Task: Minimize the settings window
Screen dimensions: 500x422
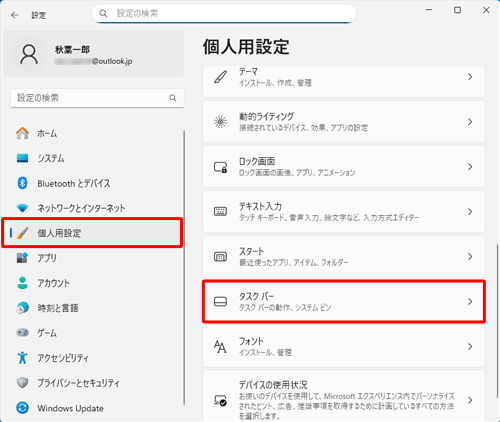Action: click(429, 10)
